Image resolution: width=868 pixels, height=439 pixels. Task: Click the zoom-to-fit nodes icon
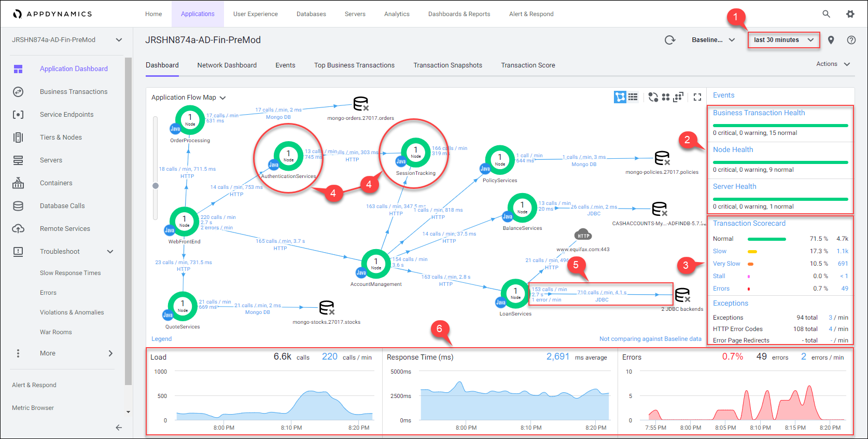coord(678,97)
